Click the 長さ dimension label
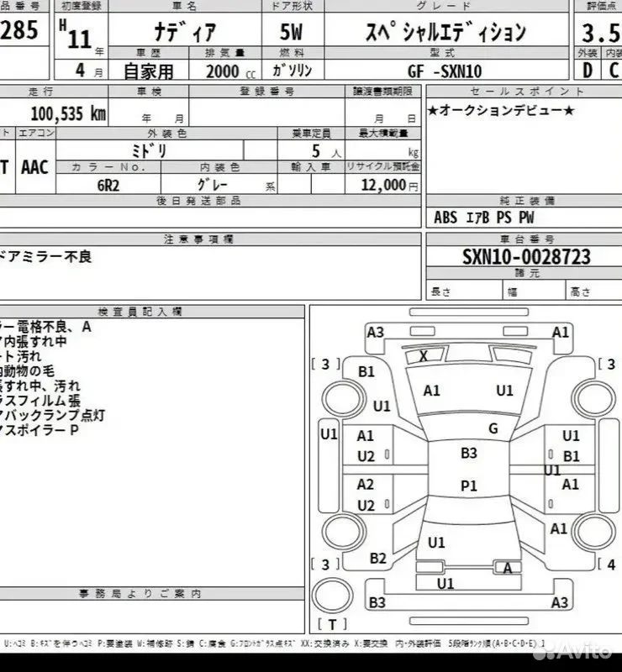 coord(440,291)
